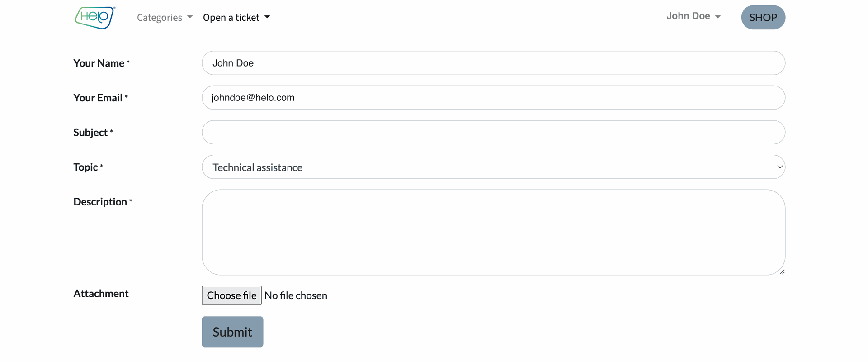The width and height of the screenshot is (868, 362).
Task: Submit the ticket form
Action: [x=232, y=332]
